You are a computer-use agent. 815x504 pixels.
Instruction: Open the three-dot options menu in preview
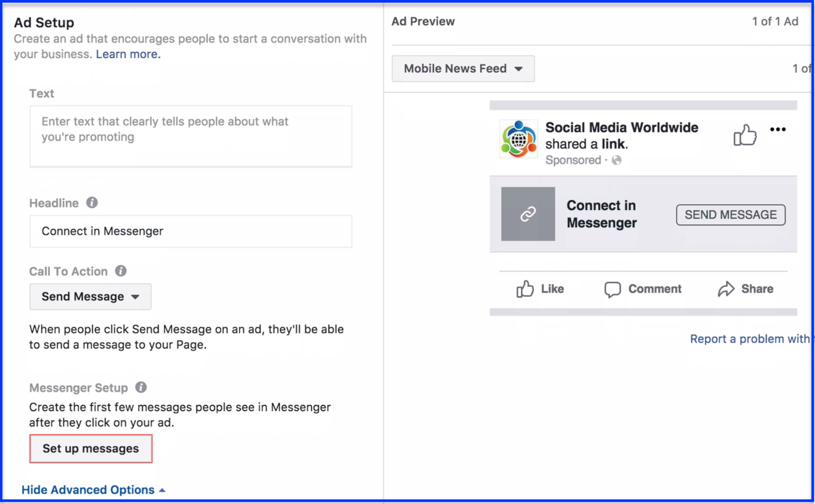pos(778,130)
